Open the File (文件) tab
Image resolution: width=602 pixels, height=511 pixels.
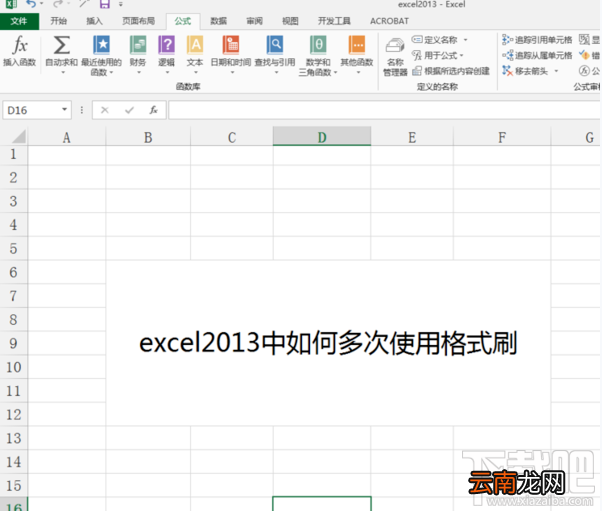[19, 21]
